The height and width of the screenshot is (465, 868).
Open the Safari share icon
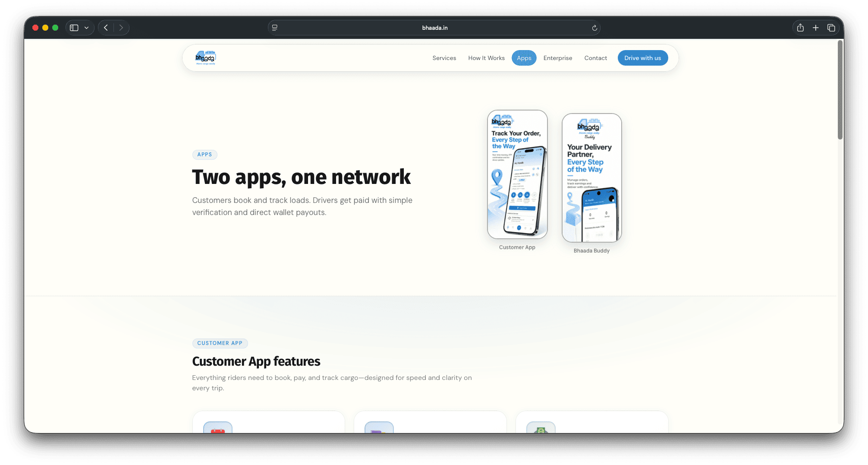pos(800,28)
